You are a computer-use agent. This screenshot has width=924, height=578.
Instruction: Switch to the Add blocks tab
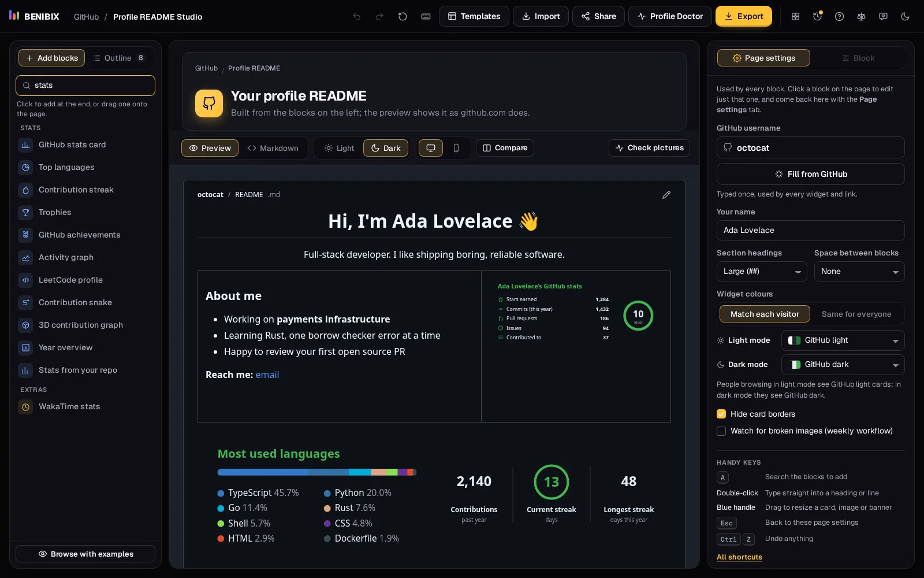pos(52,58)
